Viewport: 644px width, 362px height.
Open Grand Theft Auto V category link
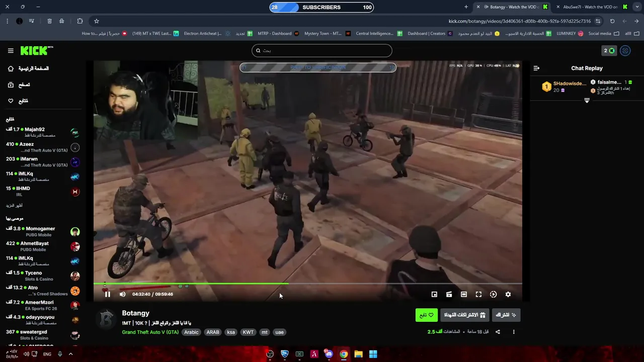[x=150, y=332]
